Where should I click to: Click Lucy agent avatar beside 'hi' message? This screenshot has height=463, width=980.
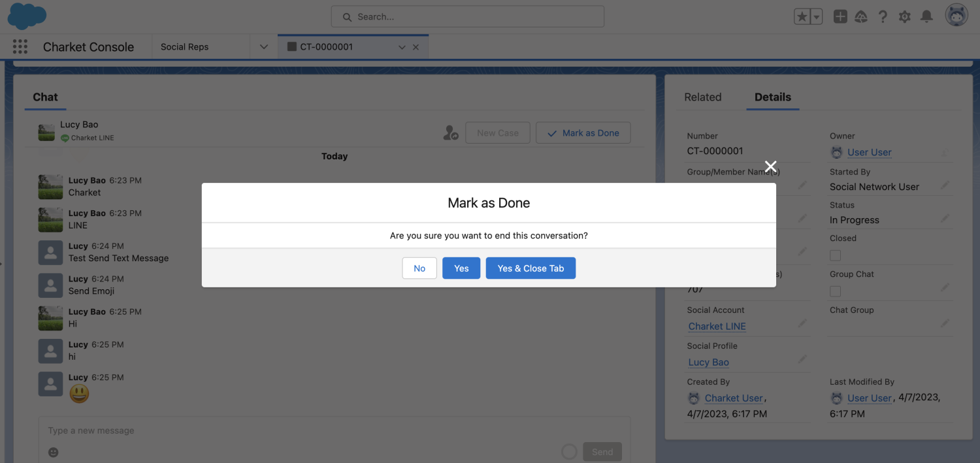[50, 351]
